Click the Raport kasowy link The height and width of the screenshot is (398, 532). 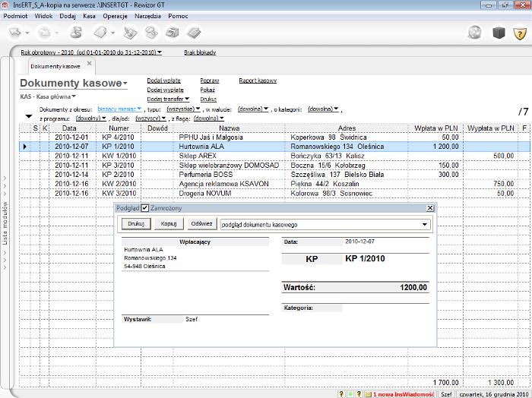258,81
